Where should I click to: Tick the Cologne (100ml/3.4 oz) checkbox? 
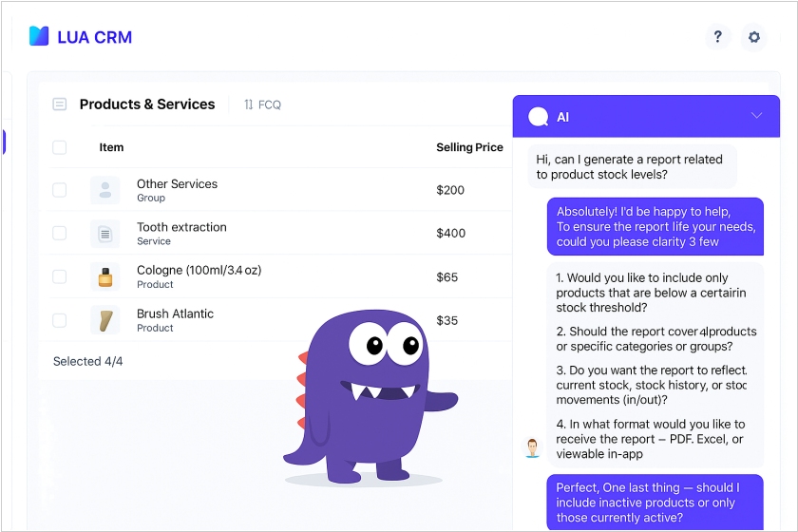[x=60, y=276]
